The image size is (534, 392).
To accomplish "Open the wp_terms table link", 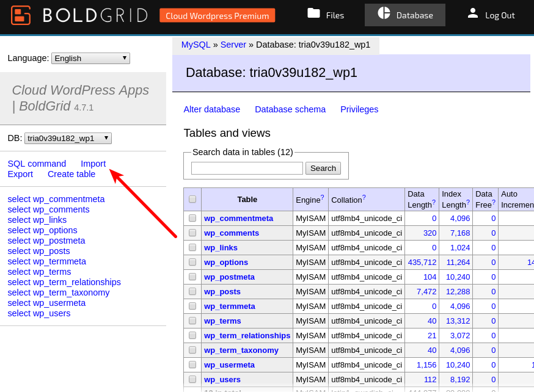I will coord(222,321).
